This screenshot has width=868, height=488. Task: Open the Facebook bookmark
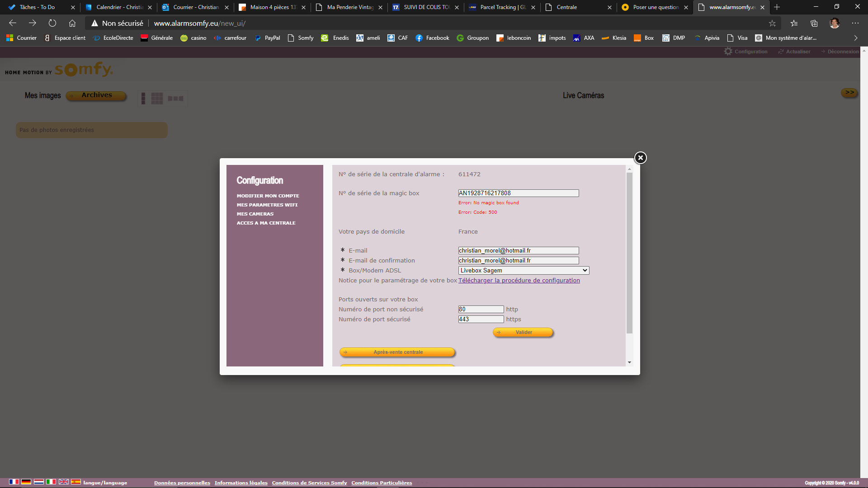click(432, 38)
